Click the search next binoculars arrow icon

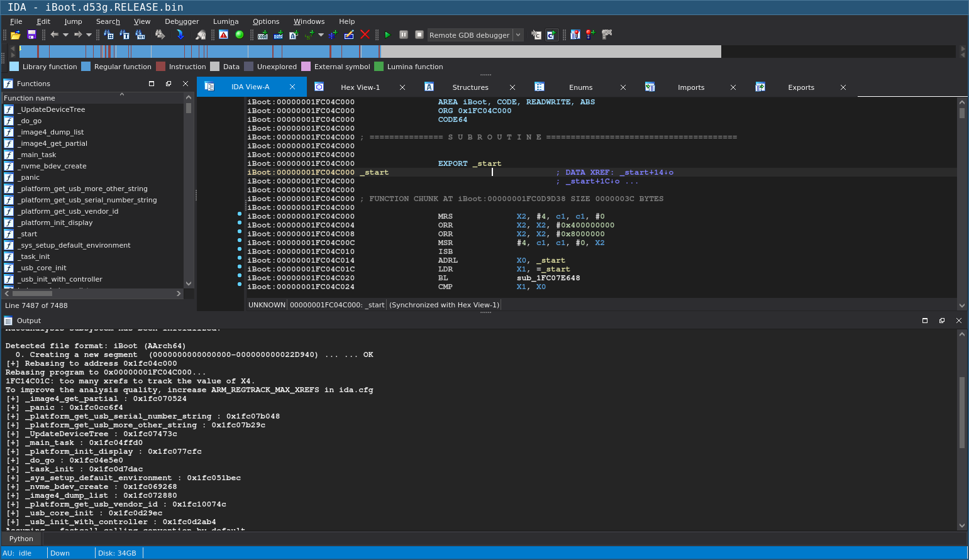[160, 35]
